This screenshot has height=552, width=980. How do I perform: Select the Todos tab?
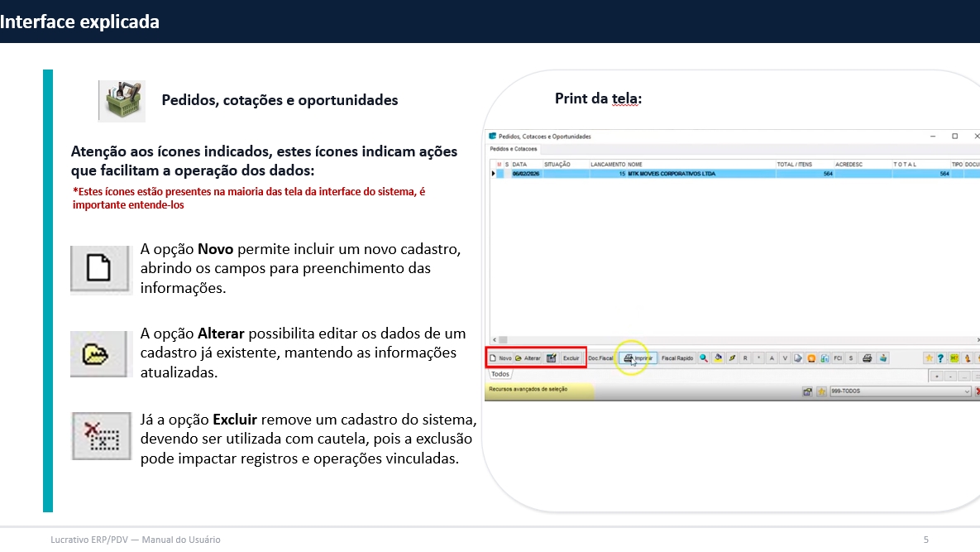tap(500, 374)
